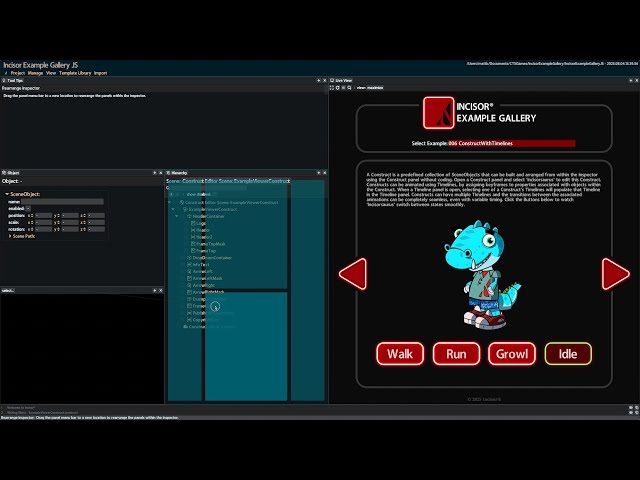Open the View menu

pyautogui.click(x=51, y=73)
